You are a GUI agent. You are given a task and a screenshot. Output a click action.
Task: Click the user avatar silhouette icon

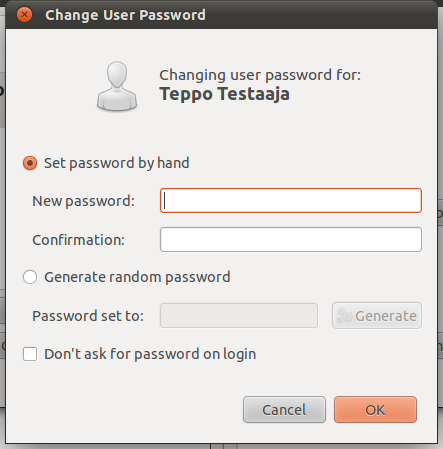point(117,86)
